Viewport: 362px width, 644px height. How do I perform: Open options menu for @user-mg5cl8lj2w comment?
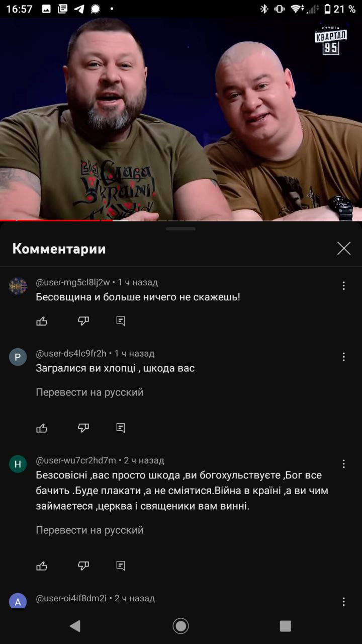[x=344, y=286]
